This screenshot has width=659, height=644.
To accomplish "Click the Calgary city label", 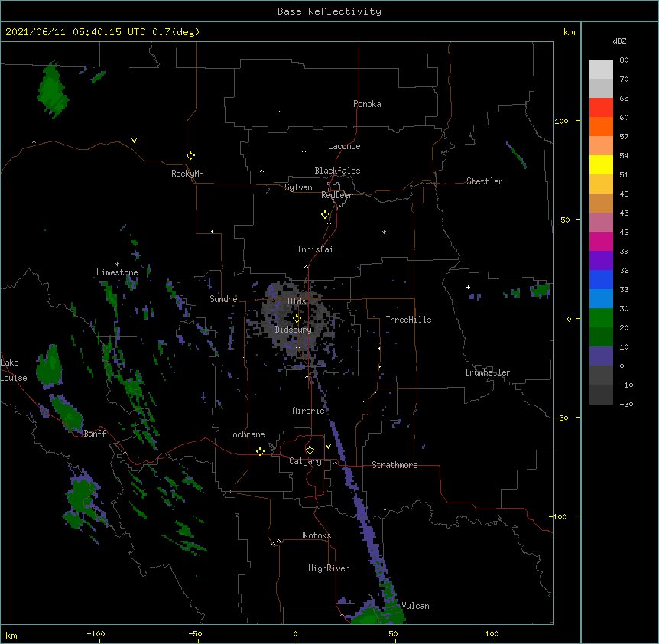I will click(x=305, y=461).
